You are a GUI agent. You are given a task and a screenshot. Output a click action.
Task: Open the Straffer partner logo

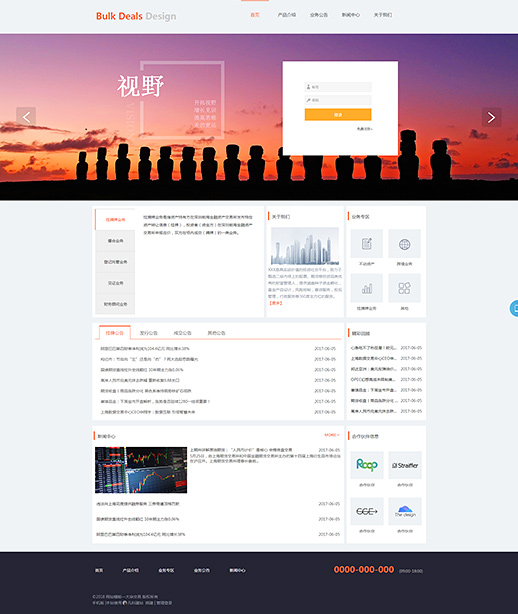click(x=405, y=465)
